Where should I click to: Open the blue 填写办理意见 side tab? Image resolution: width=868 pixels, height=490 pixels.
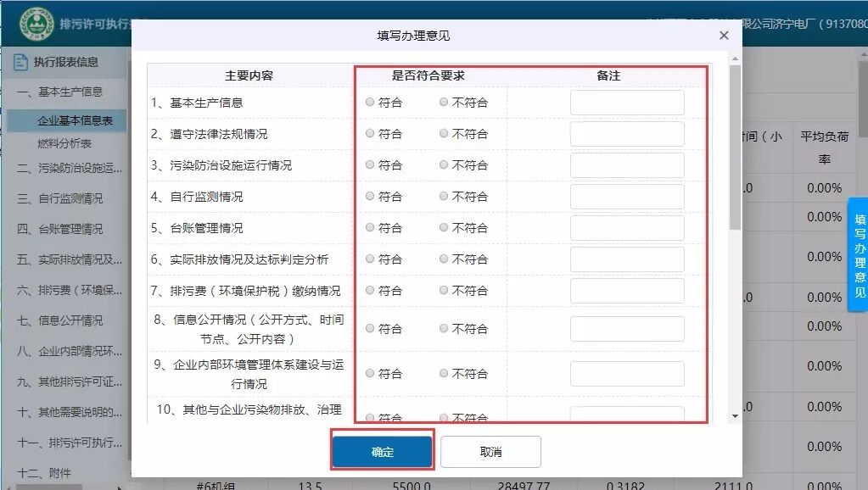(858, 253)
